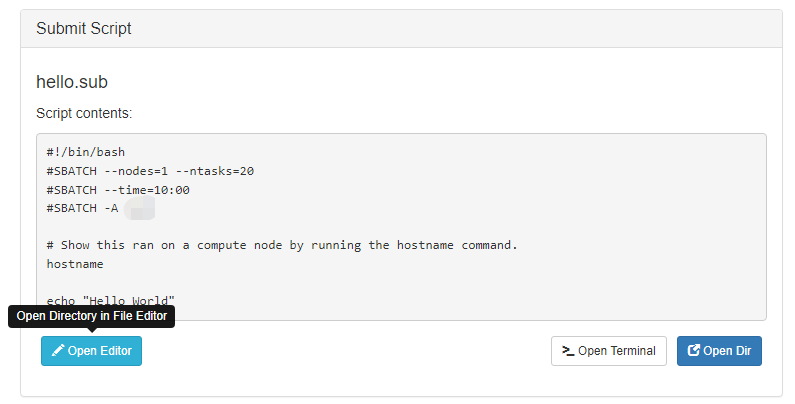Launch Open Terminal for this script
The width and height of the screenshot is (795, 404).
[608, 351]
